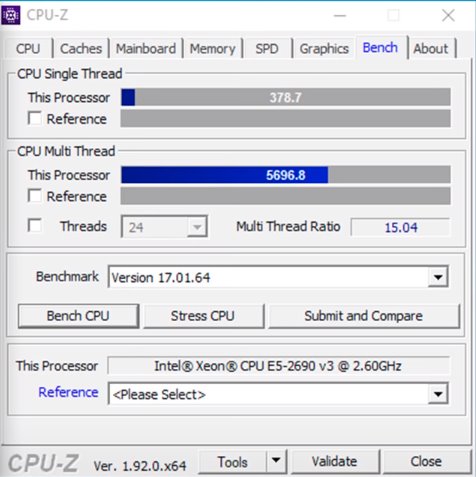Image resolution: width=476 pixels, height=477 pixels.
Task: Switch to the Caches tab
Action: [x=81, y=49]
